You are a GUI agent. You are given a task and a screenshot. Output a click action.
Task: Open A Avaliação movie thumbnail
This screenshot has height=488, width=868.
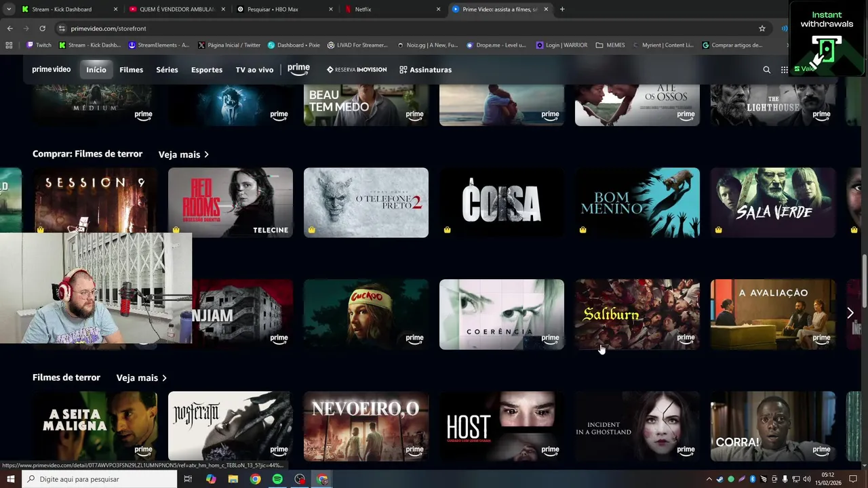[773, 314]
